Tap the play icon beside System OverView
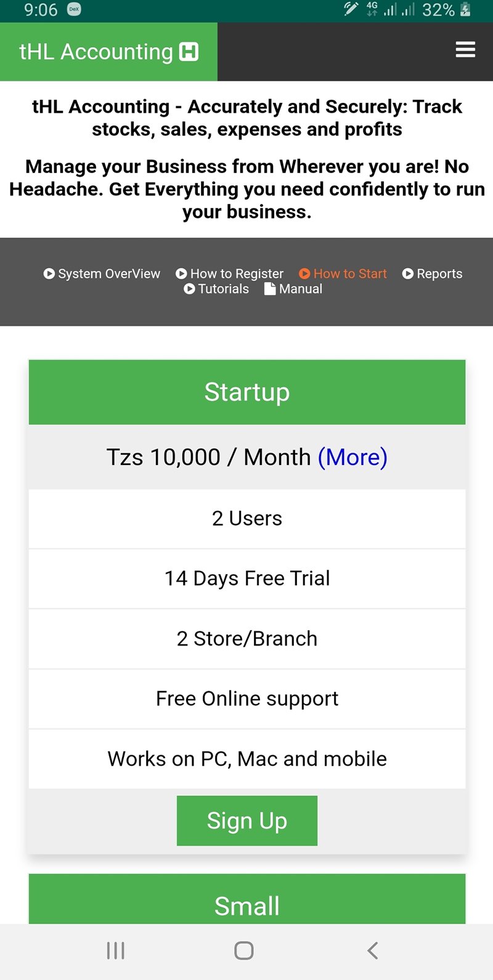 [49, 273]
